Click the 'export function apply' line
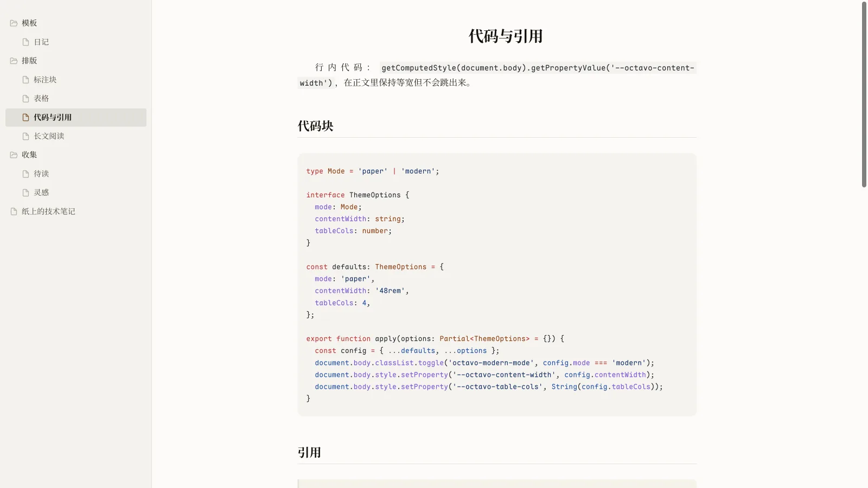Screen dimensions: 868x488 click(435, 339)
